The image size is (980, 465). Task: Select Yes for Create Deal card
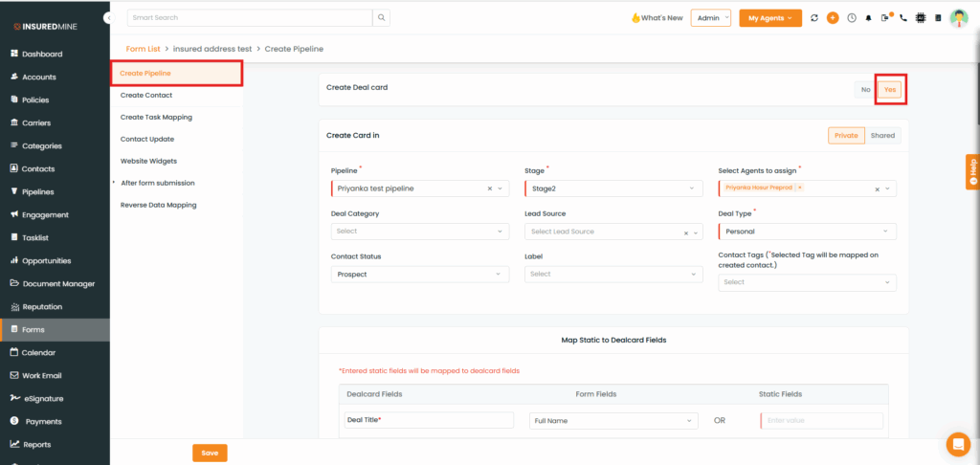point(890,89)
